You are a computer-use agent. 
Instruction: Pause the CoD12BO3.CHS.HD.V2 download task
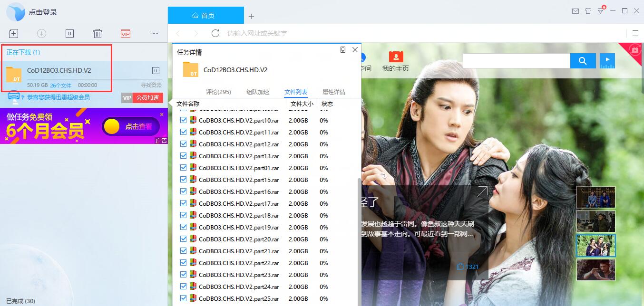[156, 70]
